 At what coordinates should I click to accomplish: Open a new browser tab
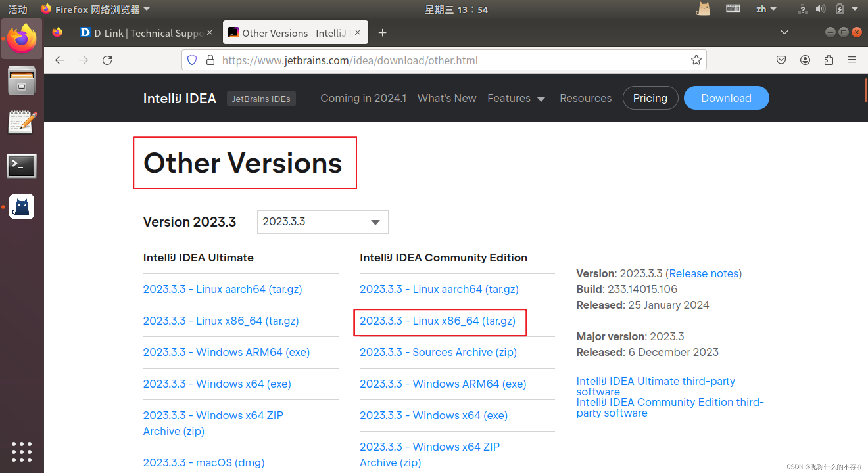tap(382, 33)
